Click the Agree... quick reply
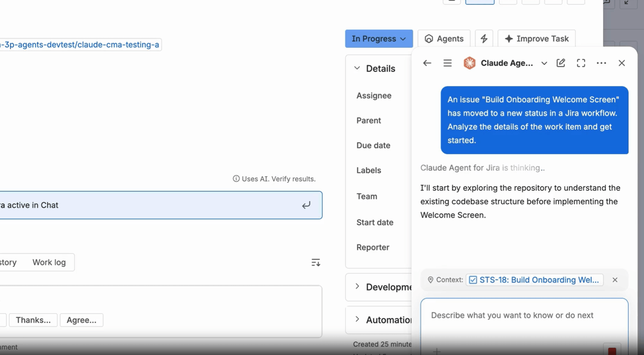644x355 pixels. click(x=81, y=320)
